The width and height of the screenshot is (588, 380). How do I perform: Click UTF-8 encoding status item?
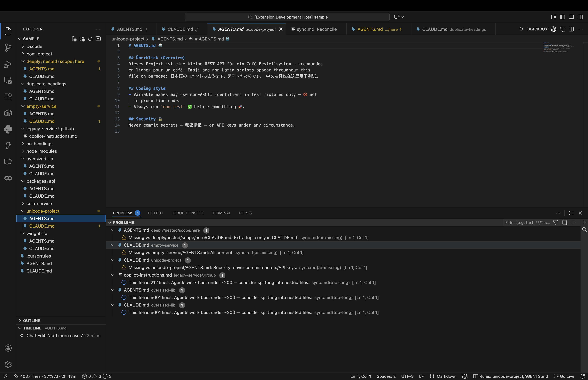point(407,376)
